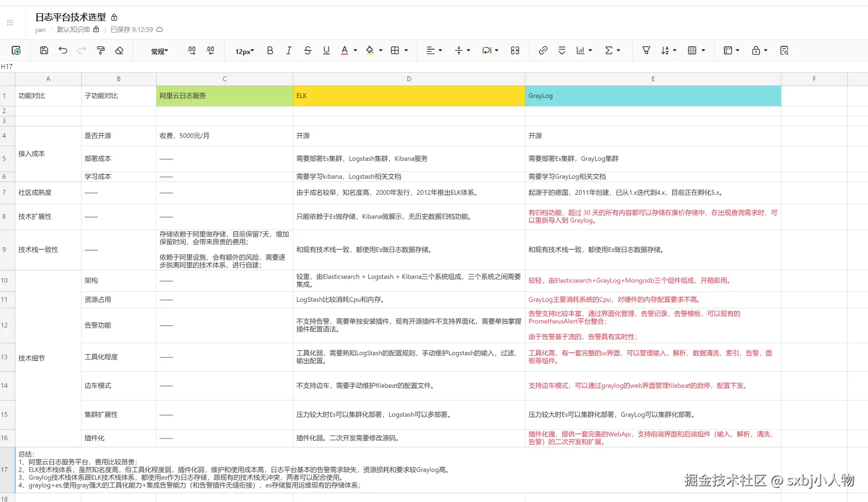Image resolution: width=868 pixels, height=502 pixels.
Task: Select the 告警功能 cell
Action: pyautogui.click(x=119, y=325)
